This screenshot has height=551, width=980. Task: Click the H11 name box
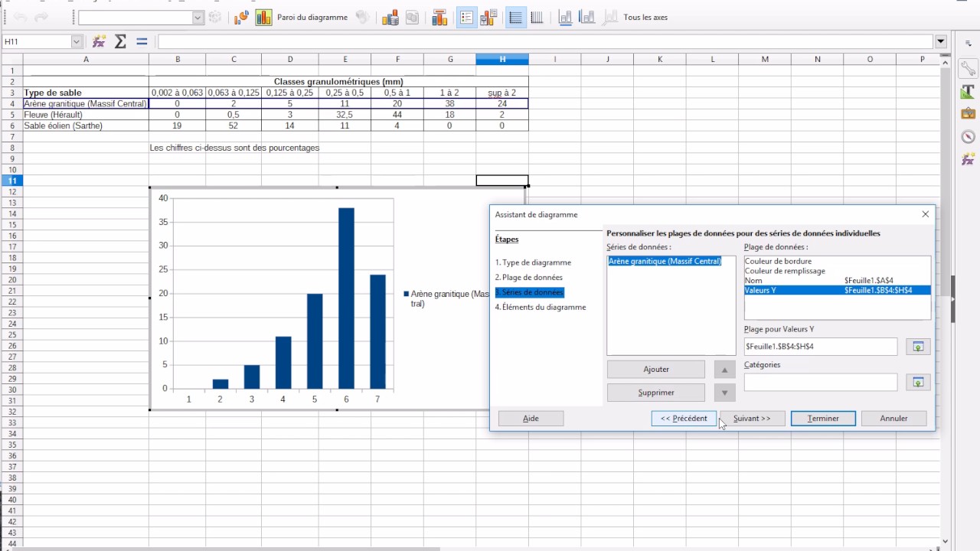(x=37, y=41)
